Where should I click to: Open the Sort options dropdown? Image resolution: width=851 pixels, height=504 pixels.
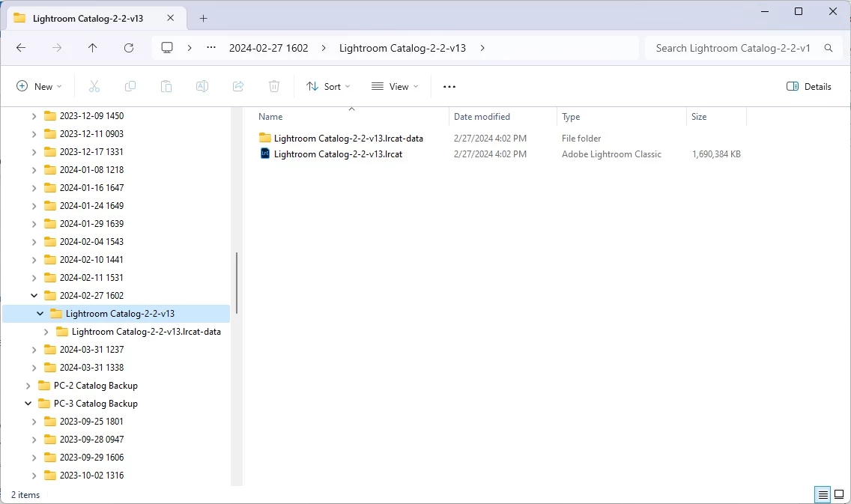(x=328, y=86)
